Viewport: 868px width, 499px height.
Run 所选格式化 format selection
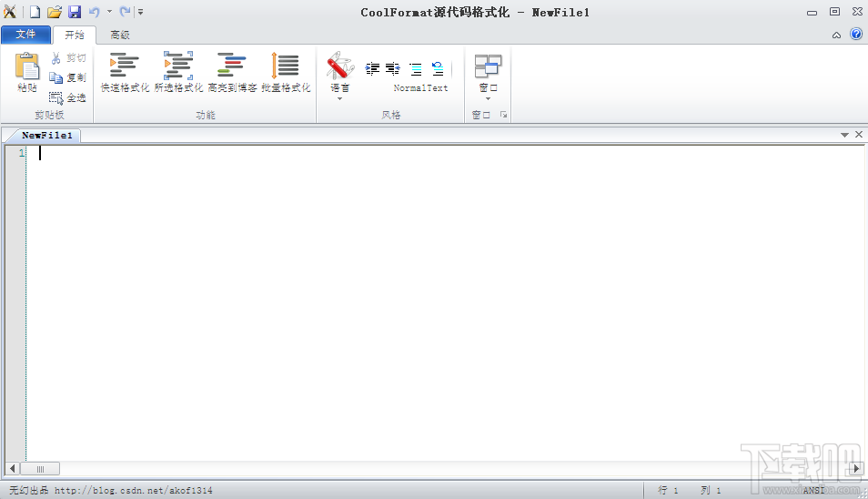178,72
